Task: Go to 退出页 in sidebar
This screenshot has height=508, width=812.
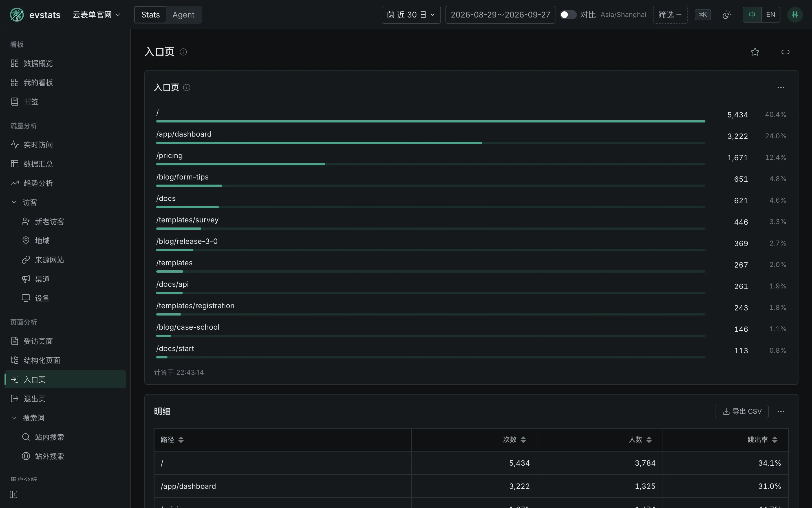Action: point(65,399)
